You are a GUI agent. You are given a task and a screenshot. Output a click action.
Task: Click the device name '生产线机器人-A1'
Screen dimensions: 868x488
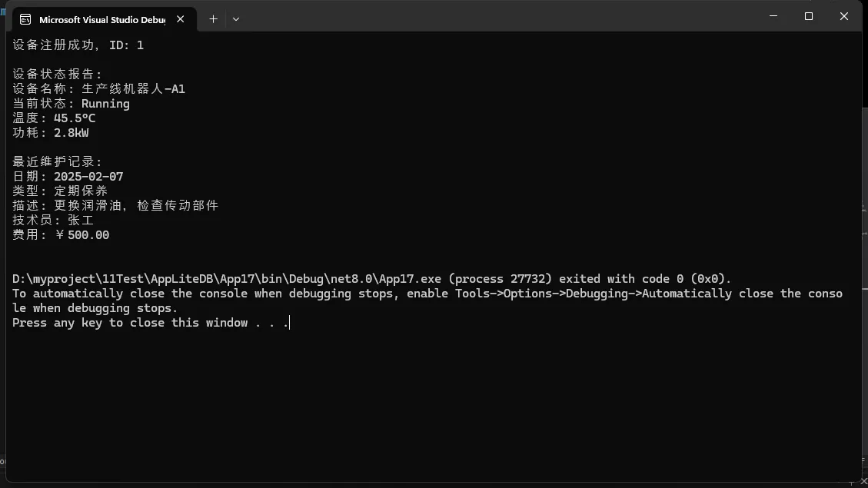(x=133, y=89)
